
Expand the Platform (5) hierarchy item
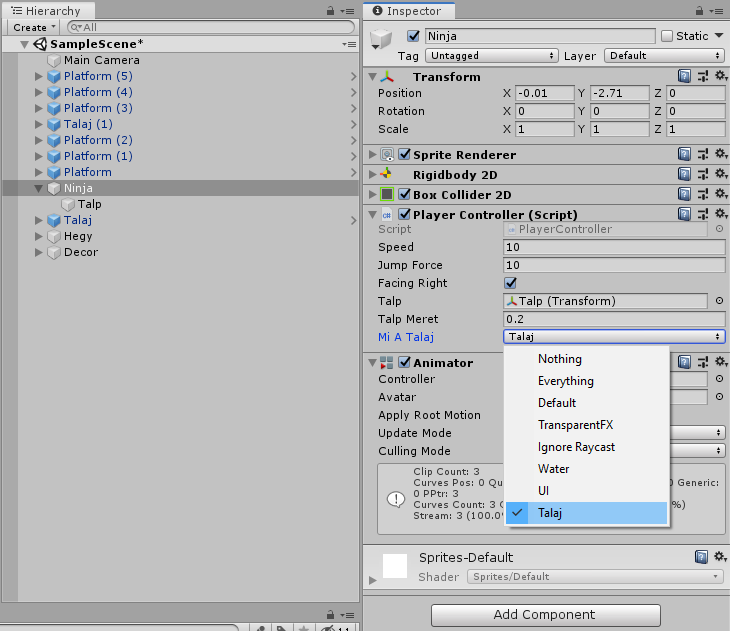point(39,76)
